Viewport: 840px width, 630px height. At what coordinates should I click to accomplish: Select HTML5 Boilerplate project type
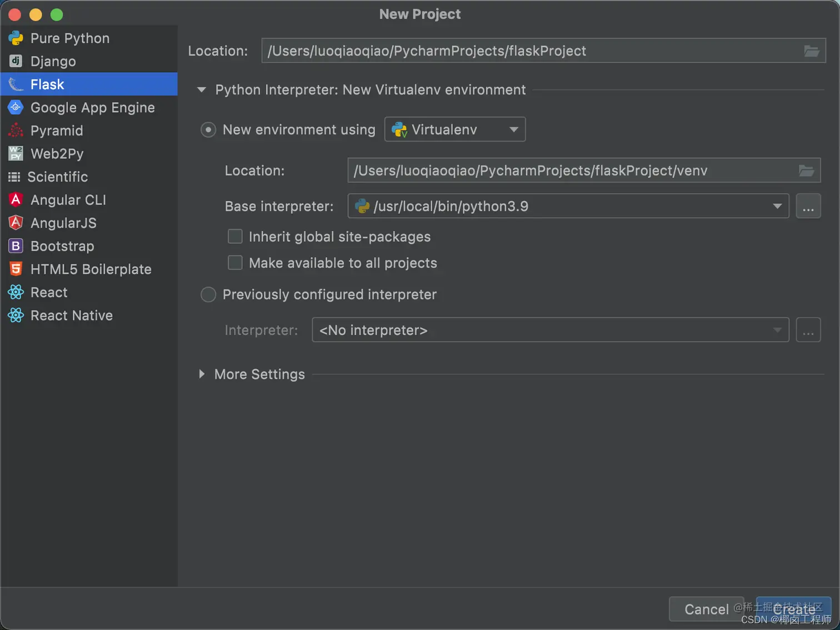coord(89,269)
